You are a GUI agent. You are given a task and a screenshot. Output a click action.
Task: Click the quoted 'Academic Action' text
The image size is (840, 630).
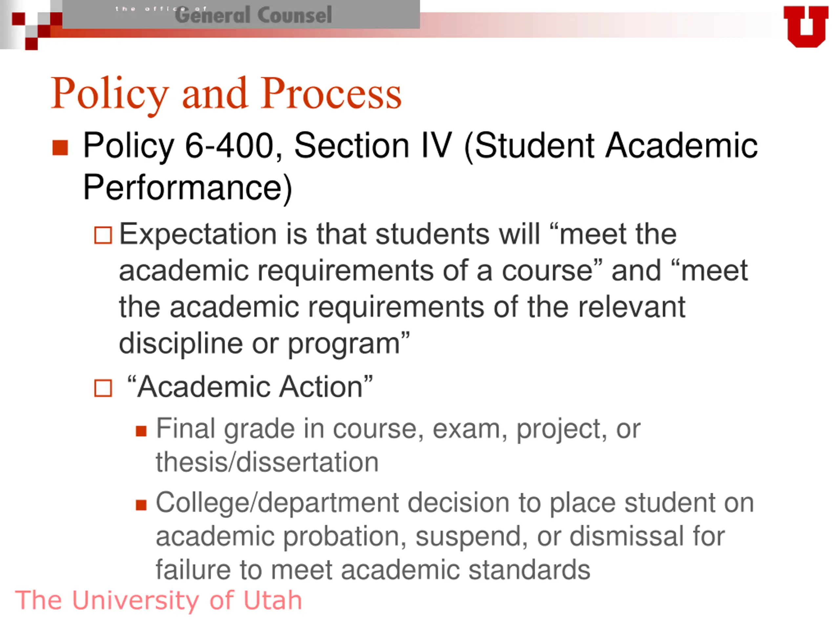[250, 387]
